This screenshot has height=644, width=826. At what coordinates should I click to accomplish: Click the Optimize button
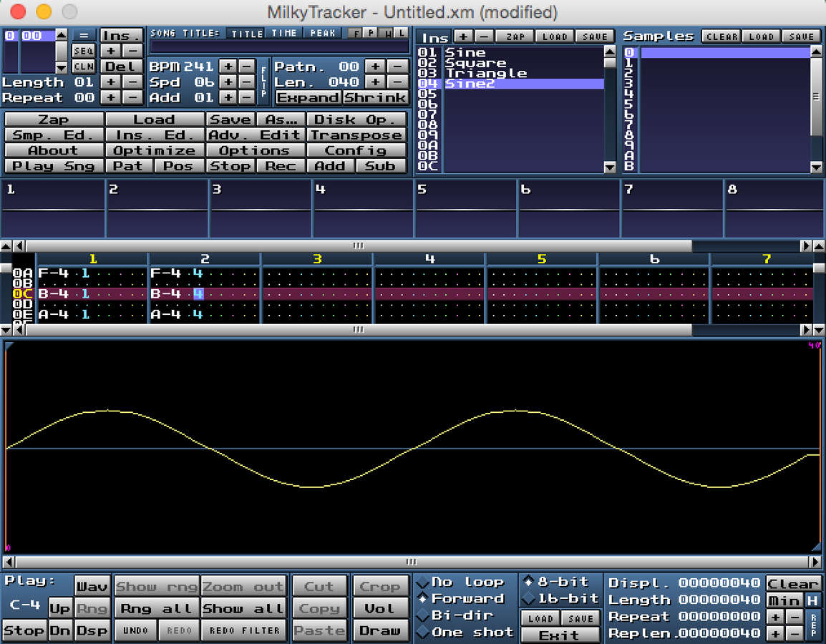(155, 150)
